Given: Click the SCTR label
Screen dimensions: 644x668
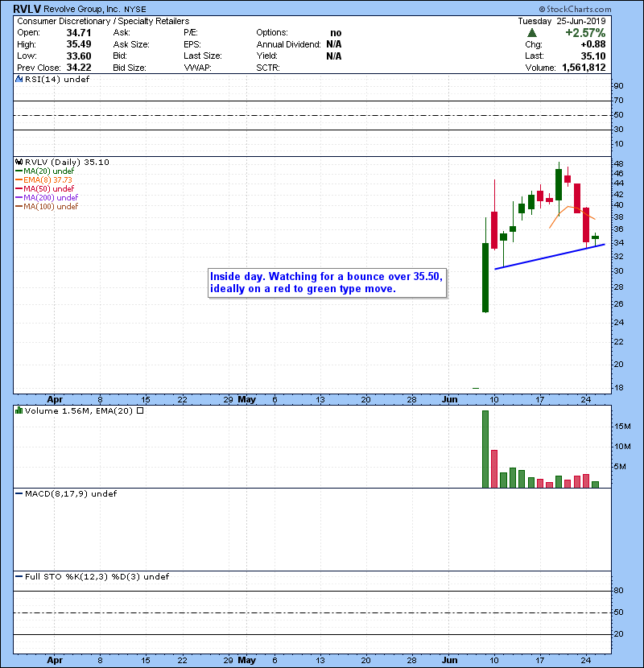Looking at the screenshot, I should pyautogui.click(x=268, y=68).
